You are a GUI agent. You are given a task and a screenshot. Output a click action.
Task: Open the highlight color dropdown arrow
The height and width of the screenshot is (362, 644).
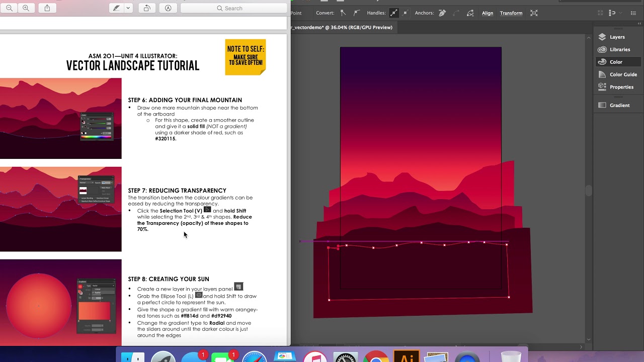pos(128,8)
